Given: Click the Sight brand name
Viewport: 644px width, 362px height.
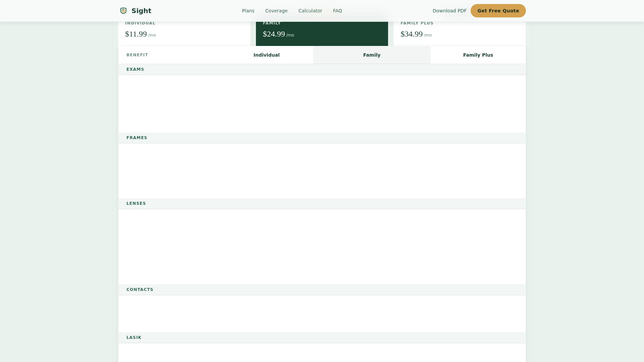Looking at the screenshot, I should pyautogui.click(x=141, y=11).
